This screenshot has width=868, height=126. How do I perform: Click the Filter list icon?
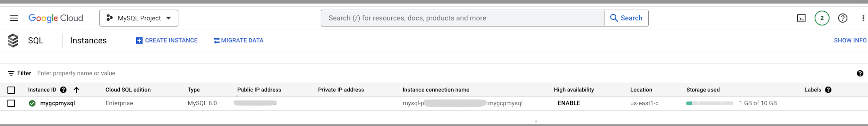click(x=11, y=73)
